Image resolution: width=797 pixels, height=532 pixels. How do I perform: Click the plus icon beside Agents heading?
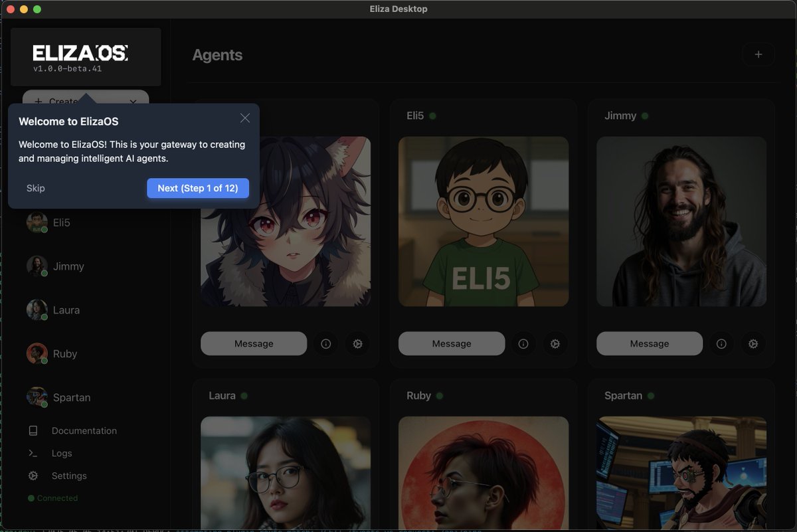click(758, 54)
